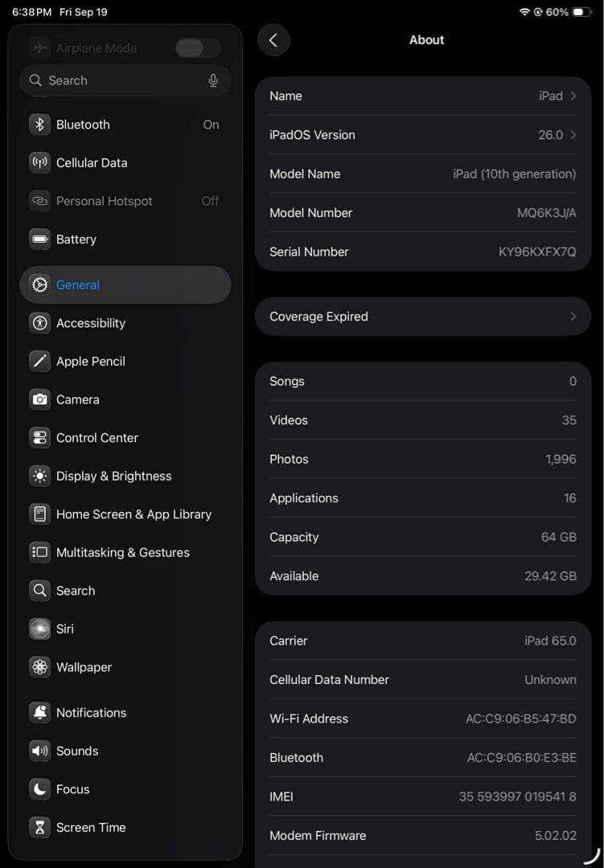This screenshot has width=604, height=868.
Task: Expand iPadOS Version 26.0 details
Action: tap(422, 134)
